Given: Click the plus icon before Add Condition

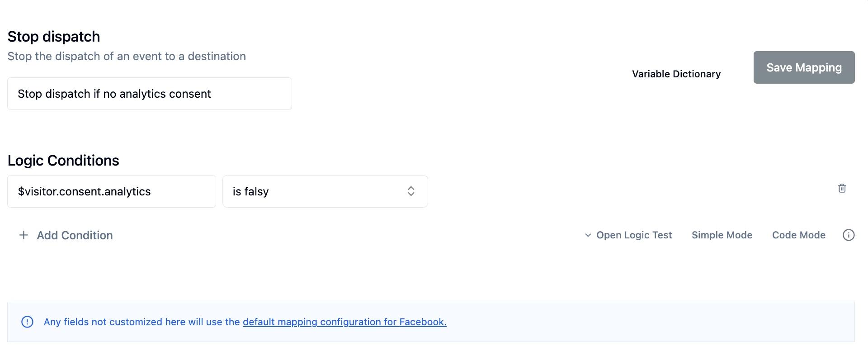Looking at the screenshot, I should [24, 235].
